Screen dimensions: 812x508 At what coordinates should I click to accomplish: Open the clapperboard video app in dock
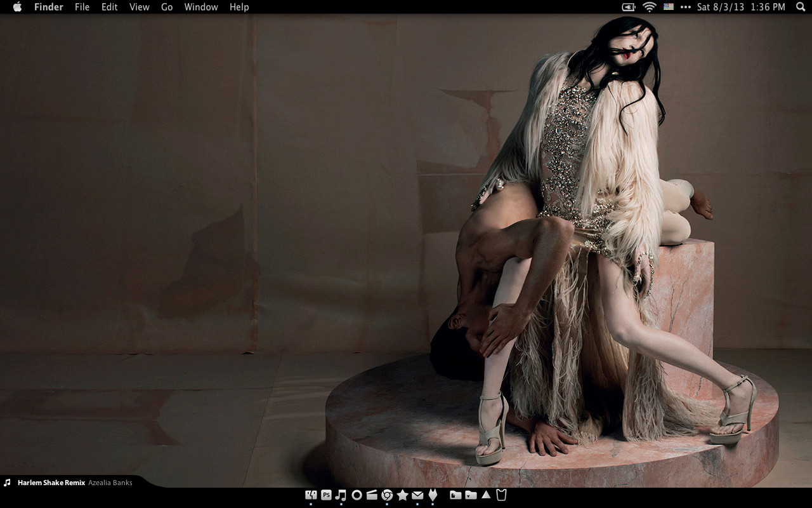click(372, 495)
